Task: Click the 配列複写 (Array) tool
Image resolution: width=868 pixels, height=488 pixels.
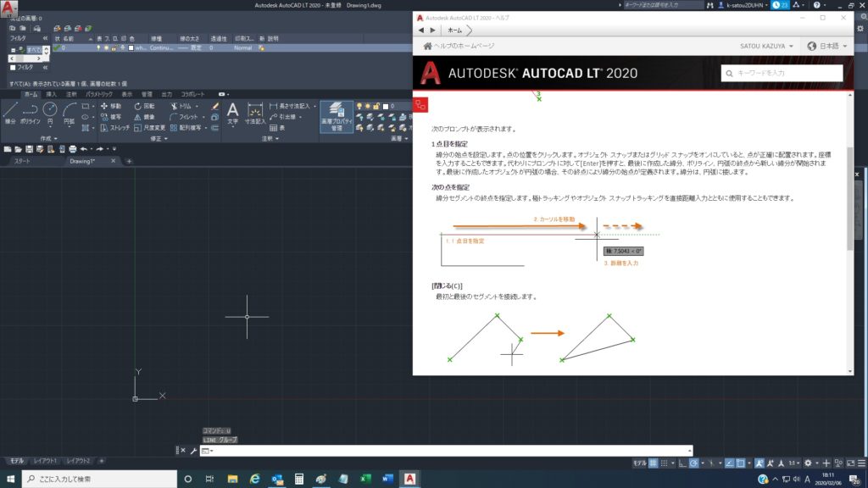Action: tap(186, 128)
